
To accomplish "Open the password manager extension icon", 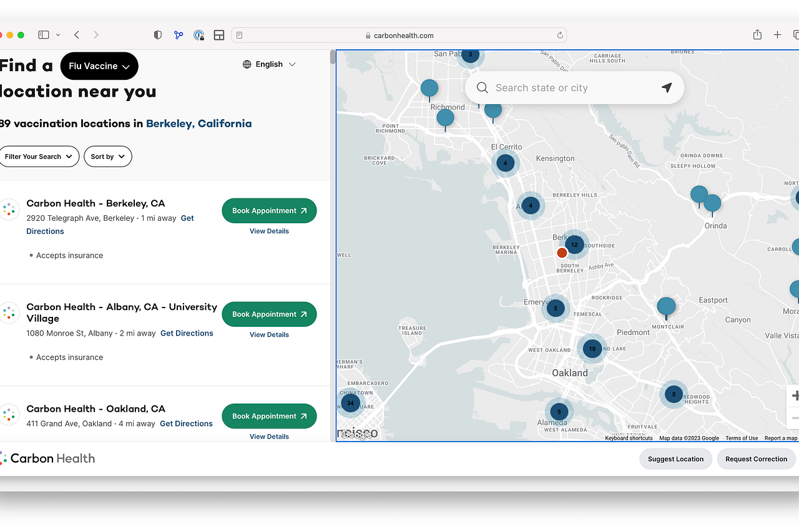I will [199, 35].
